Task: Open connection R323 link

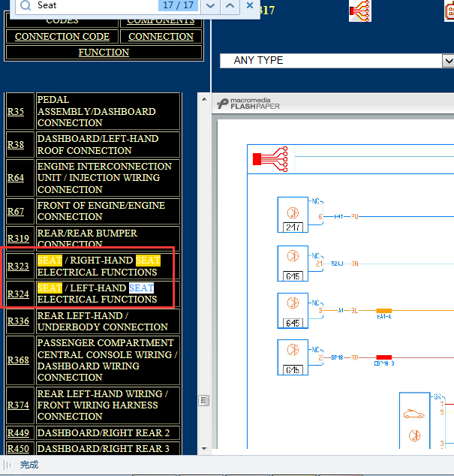Action: (x=18, y=267)
